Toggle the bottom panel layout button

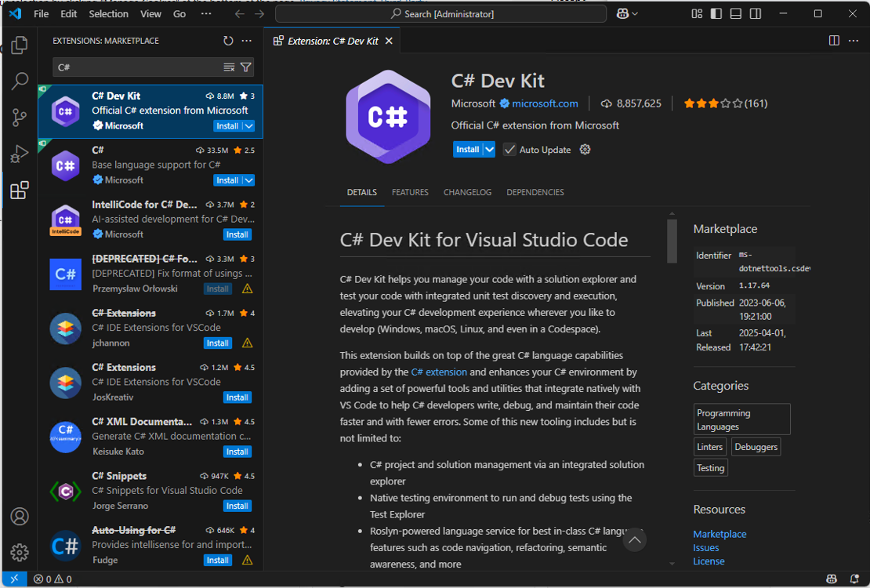pos(736,14)
